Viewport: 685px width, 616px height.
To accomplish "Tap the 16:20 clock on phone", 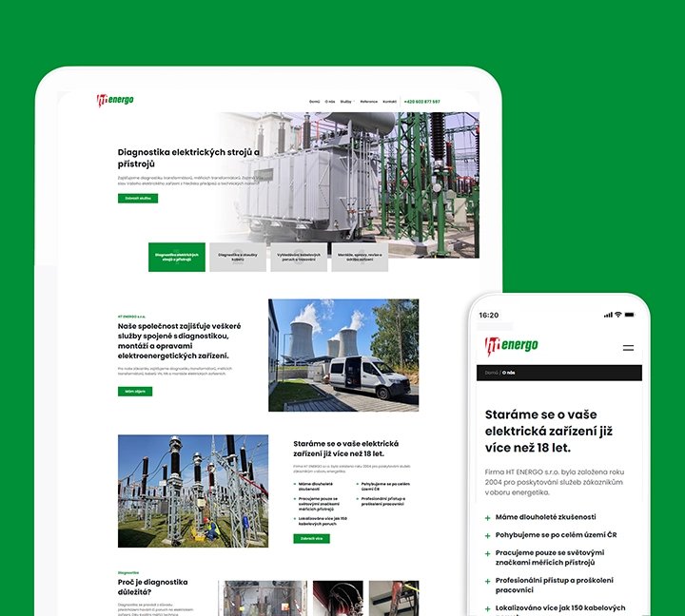I will tap(488, 316).
